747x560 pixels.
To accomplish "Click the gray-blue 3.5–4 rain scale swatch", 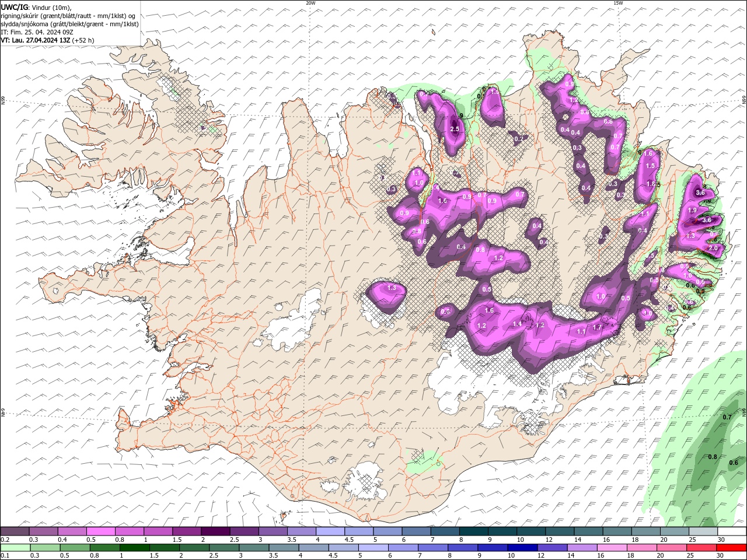I will [284, 548].
